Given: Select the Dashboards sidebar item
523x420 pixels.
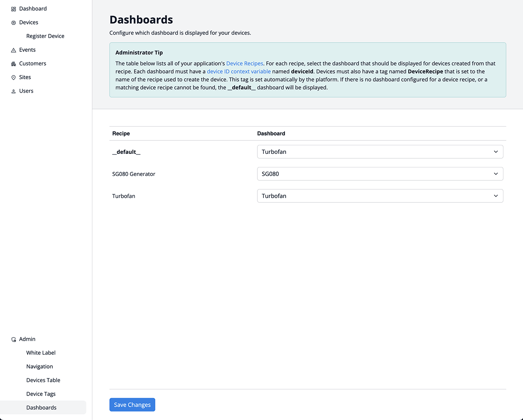Looking at the screenshot, I should click(x=41, y=407).
